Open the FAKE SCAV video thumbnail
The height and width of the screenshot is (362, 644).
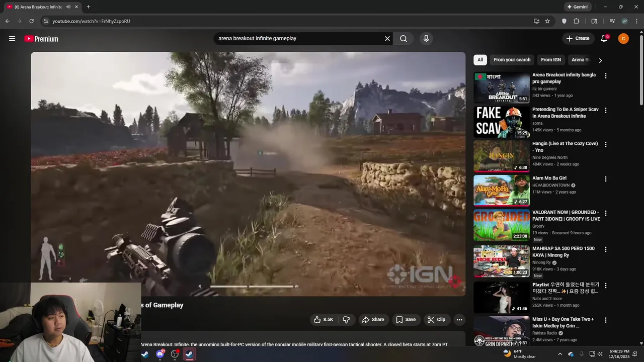coord(502,122)
